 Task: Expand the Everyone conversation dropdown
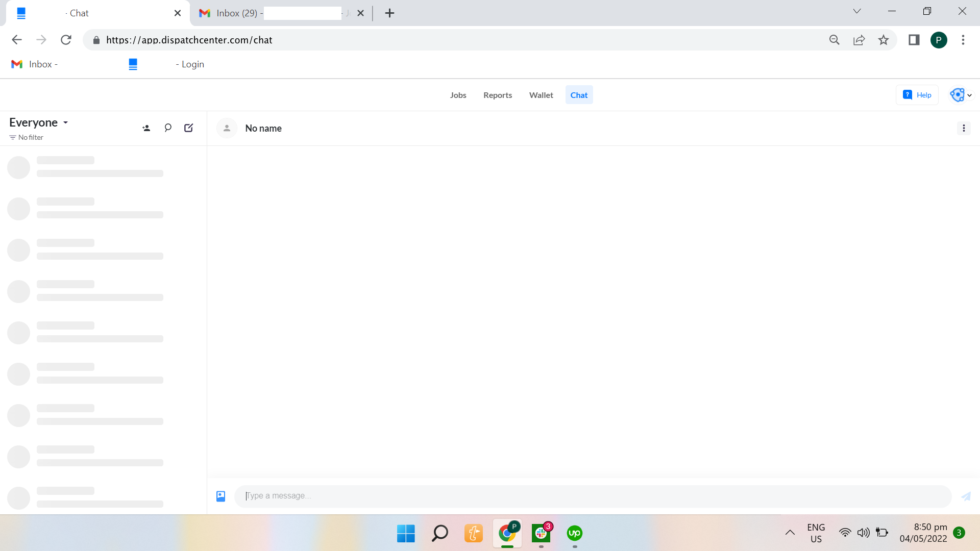tap(39, 122)
